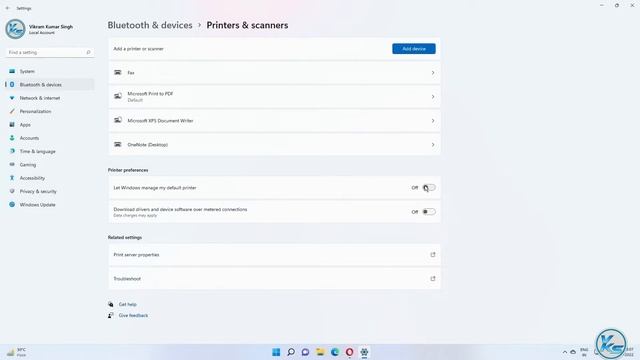The height and width of the screenshot is (360, 640).
Task: Select OneNote (Desktop) text
Action: [x=147, y=145]
